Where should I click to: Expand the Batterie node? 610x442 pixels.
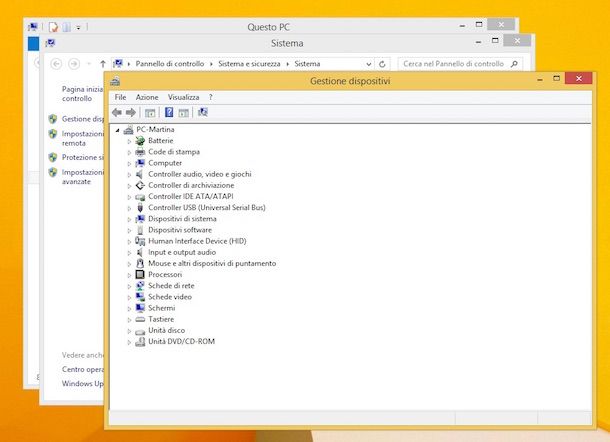point(129,141)
